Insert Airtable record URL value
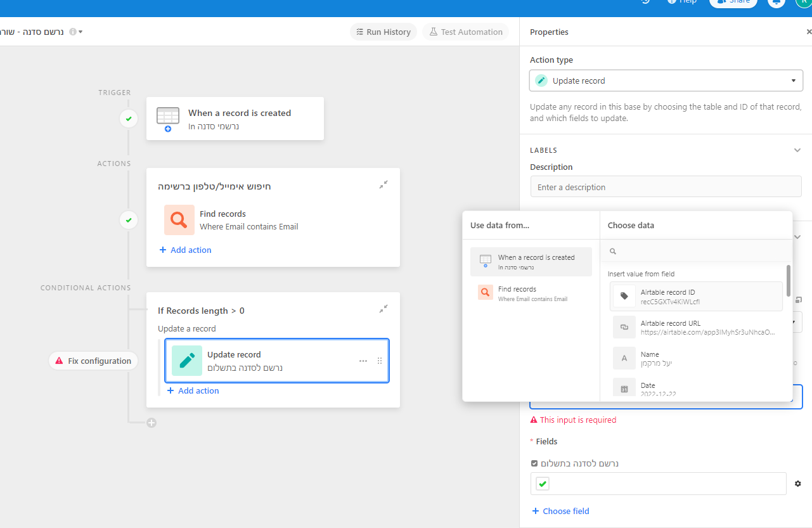This screenshot has width=812, height=528. tap(696, 328)
